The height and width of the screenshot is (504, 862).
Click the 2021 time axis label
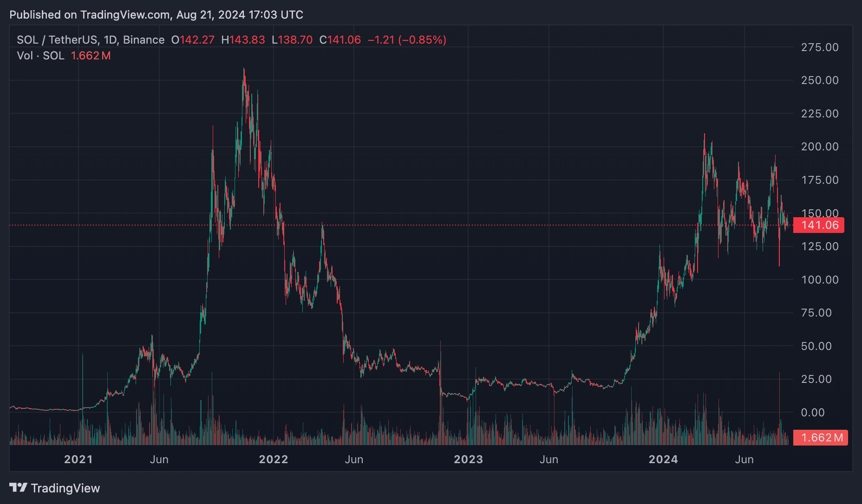78,459
